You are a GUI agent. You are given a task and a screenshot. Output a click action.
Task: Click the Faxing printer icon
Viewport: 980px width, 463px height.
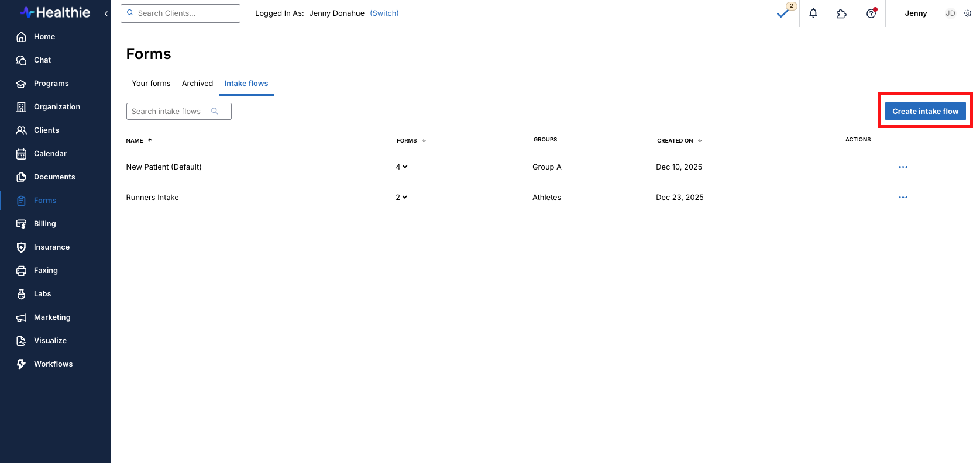pos(21,271)
